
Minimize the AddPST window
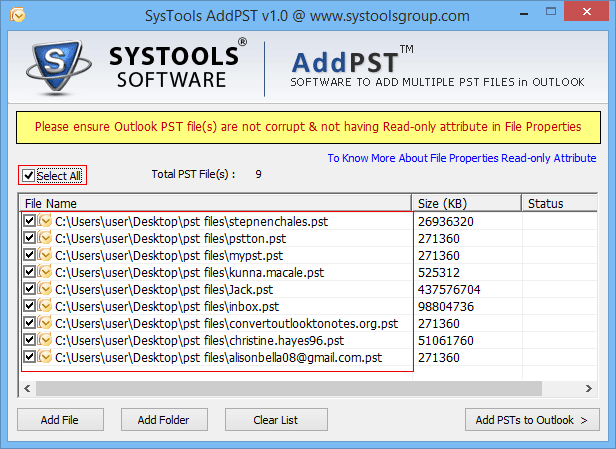point(523,13)
